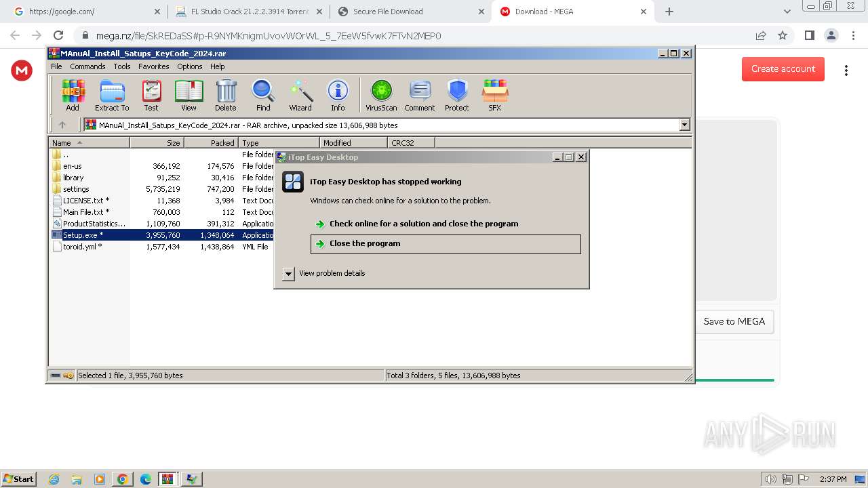This screenshot has width=868, height=488.
Task: Close the Download - MEGA tab
Action: click(x=643, y=12)
